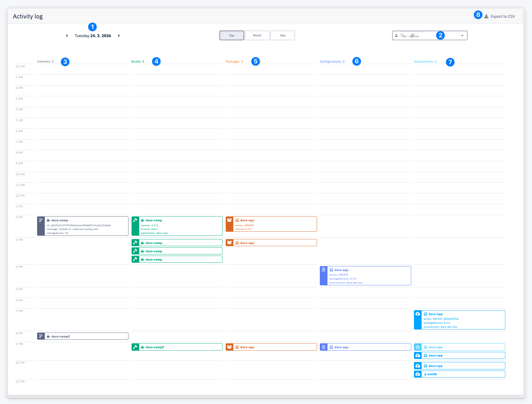The image size is (532, 404).
Task: Open the docs-comp build with version 1.0.1
Action: [x=177, y=226]
